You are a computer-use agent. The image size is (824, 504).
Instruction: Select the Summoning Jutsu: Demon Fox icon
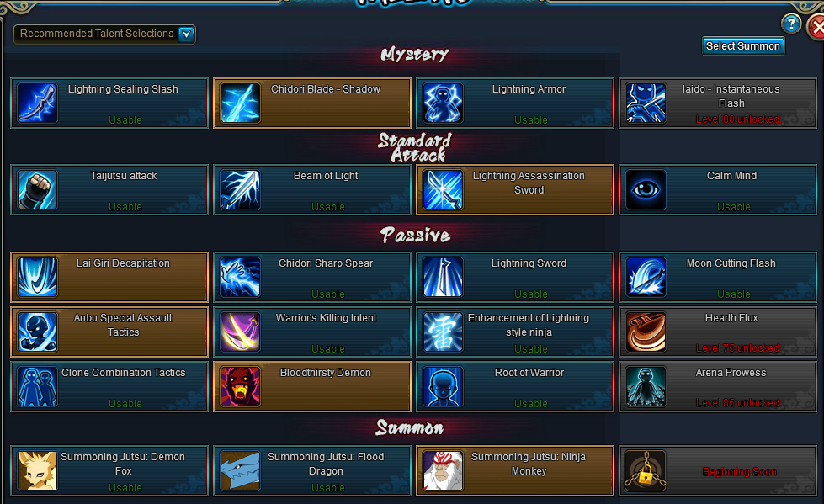[37, 471]
